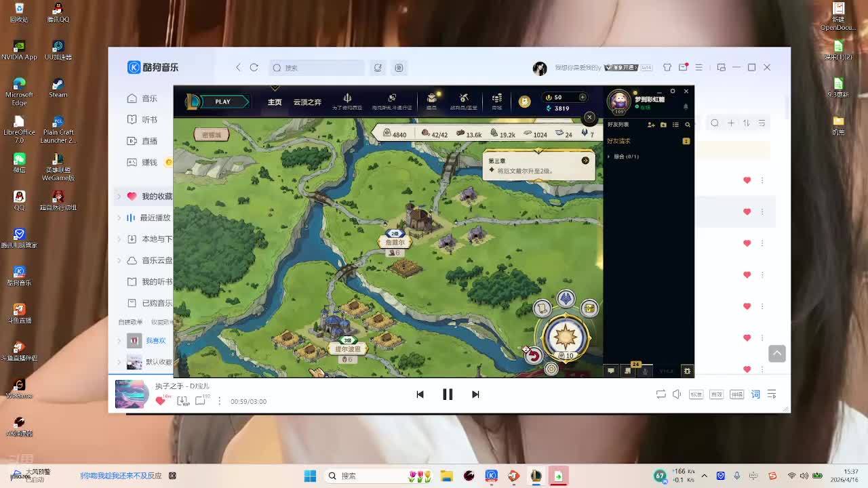Toggle the lyrics display button
868x488 pixels.
(x=755, y=394)
